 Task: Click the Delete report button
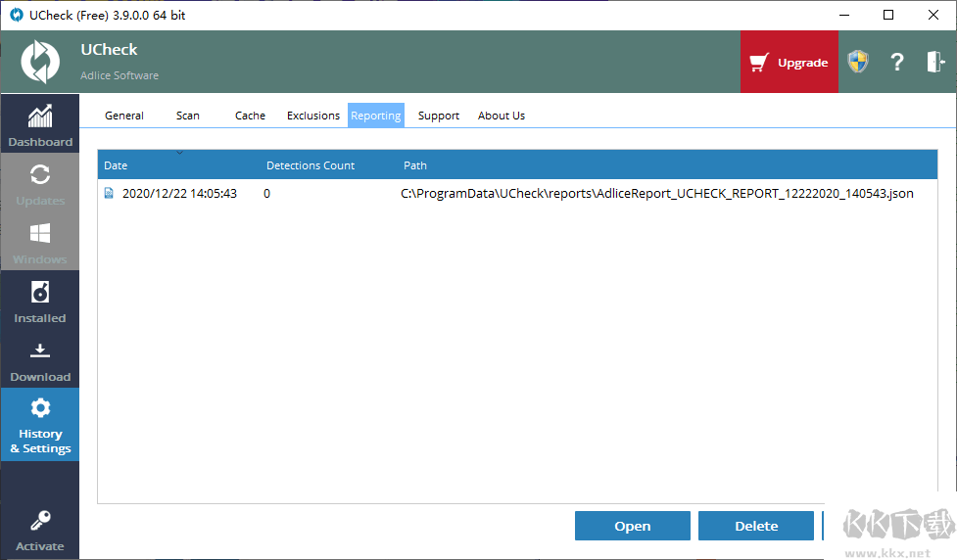(756, 526)
